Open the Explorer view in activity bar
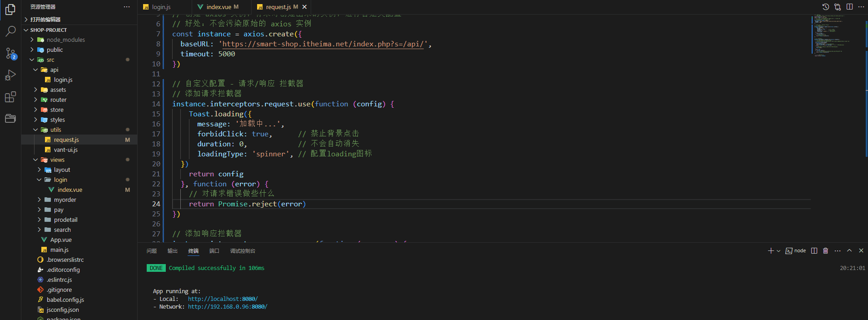Image resolution: width=868 pixels, height=320 pixels. [10, 9]
